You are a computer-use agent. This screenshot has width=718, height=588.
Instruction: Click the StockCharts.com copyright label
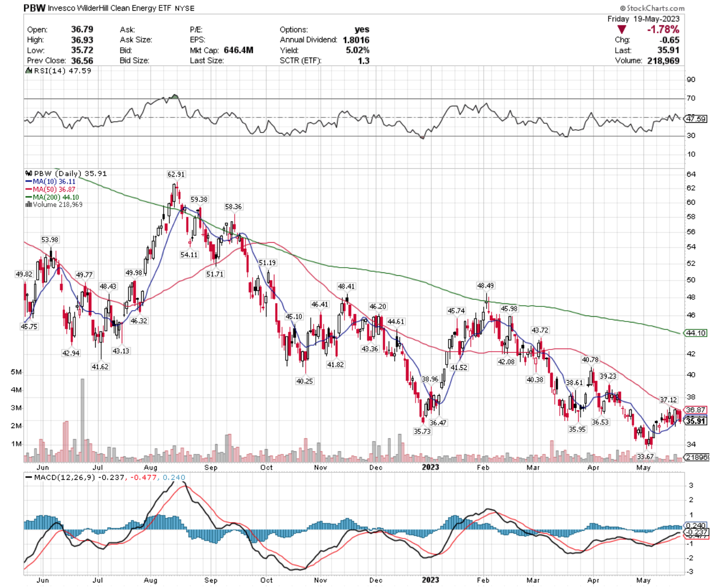652,8
